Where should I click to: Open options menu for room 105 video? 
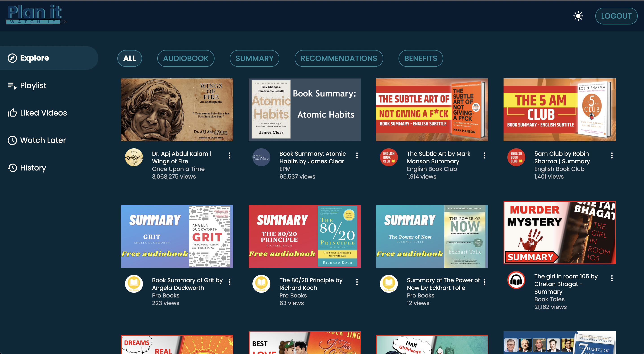coord(612,278)
